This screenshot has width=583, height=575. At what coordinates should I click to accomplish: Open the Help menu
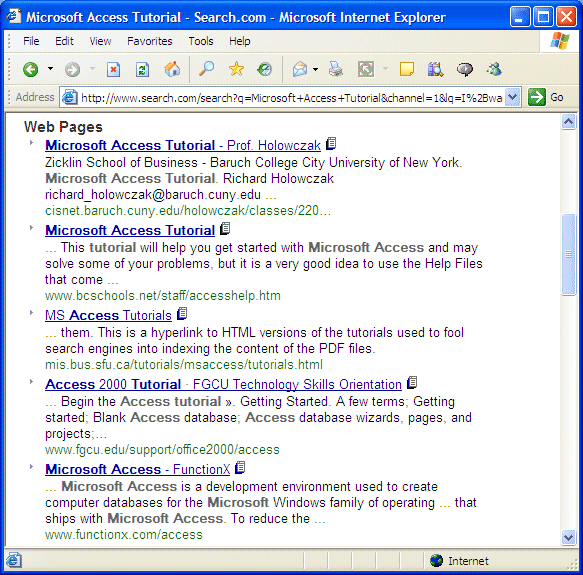point(239,41)
